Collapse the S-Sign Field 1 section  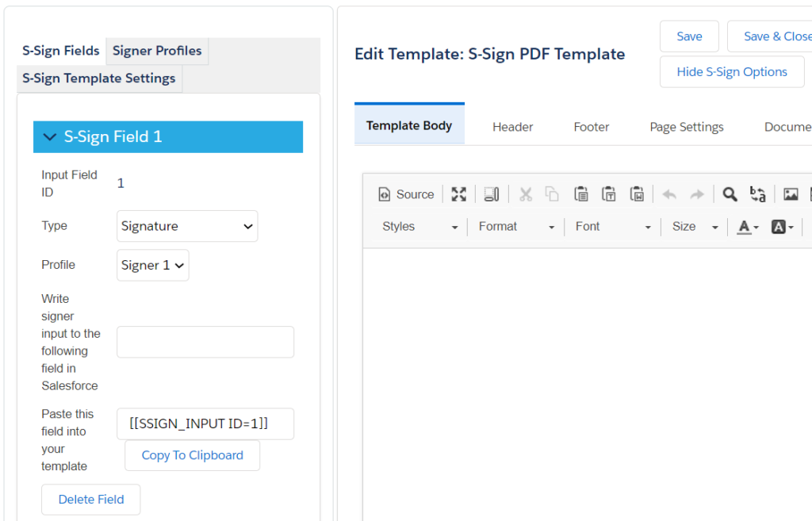tap(49, 136)
